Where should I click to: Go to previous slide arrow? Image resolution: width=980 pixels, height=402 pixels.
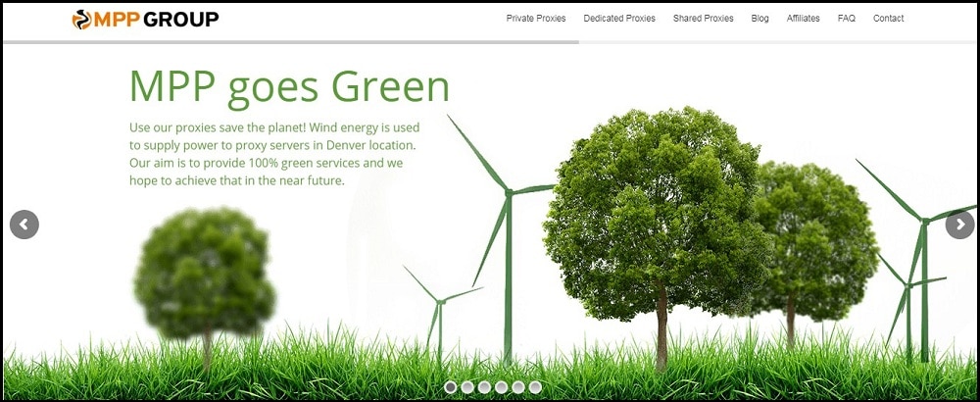(24, 225)
